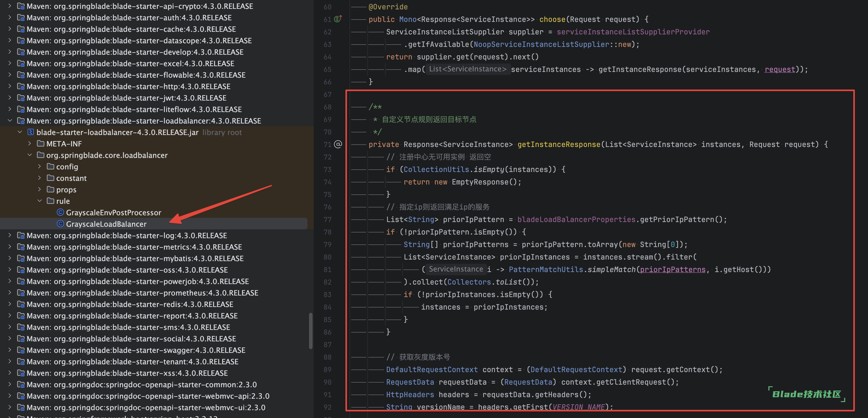Click the config folder icon
This screenshot has height=418, width=868.
[x=51, y=167]
